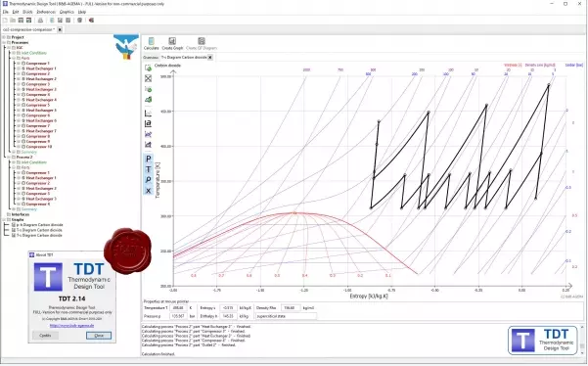
Task: Collapse the IGC process node
Action: coord(9,48)
